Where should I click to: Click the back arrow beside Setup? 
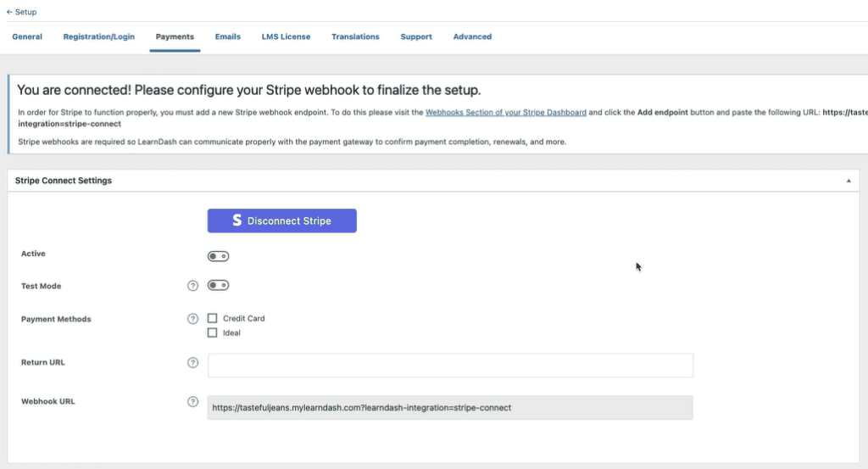(9, 12)
